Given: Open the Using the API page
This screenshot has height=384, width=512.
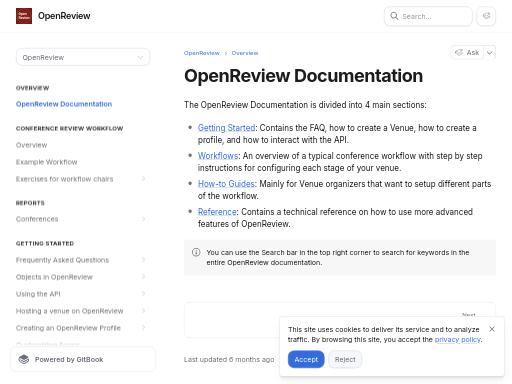Looking at the screenshot, I should coord(38,294).
